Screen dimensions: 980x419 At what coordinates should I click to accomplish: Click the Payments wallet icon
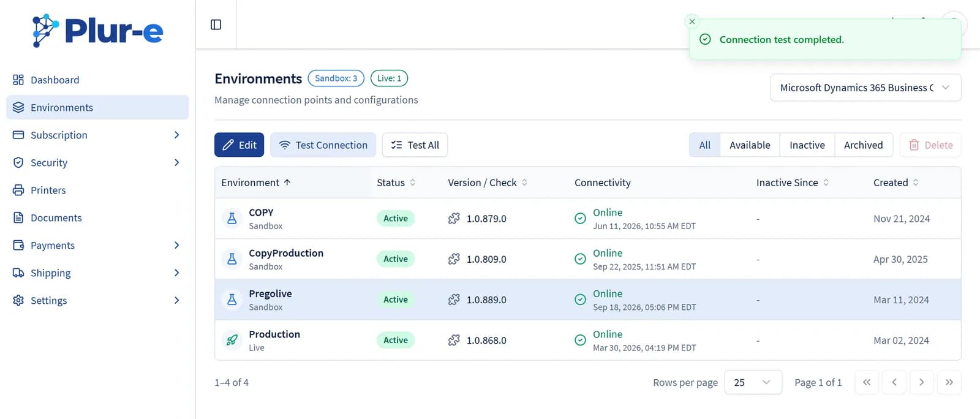click(18, 245)
